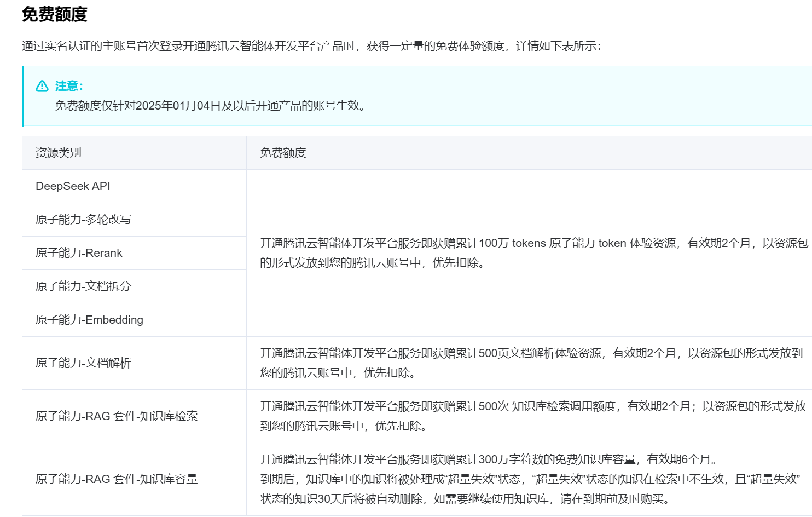Viewport: 812px width, 517px height.
Task: Click the 500次 知识库检索 quota description
Action: click(533, 416)
